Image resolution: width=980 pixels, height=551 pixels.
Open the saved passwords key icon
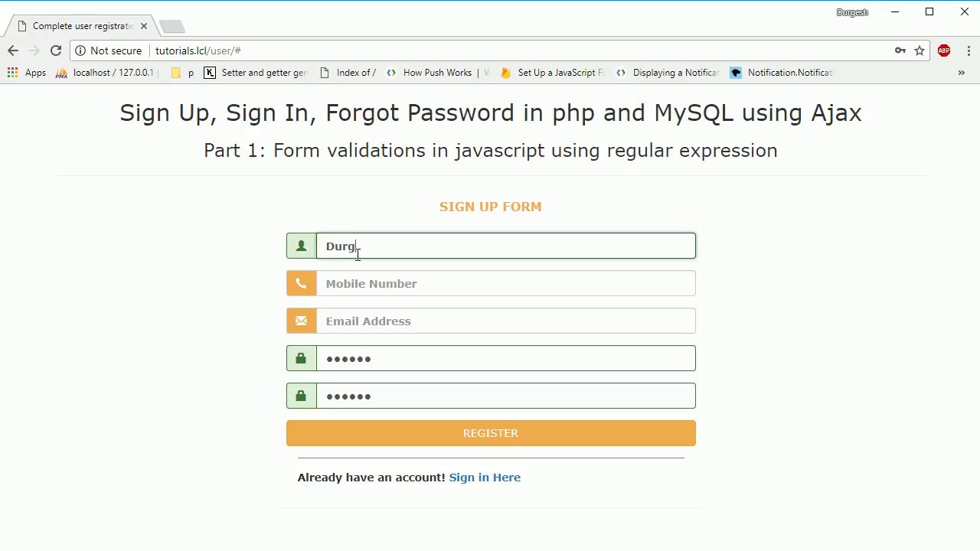tap(900, 51)
